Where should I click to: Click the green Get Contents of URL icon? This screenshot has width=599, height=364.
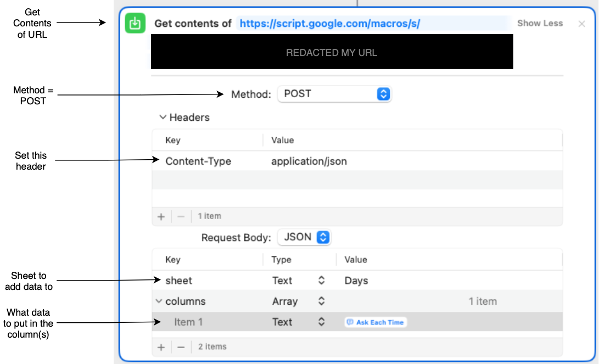click(135, 23)
